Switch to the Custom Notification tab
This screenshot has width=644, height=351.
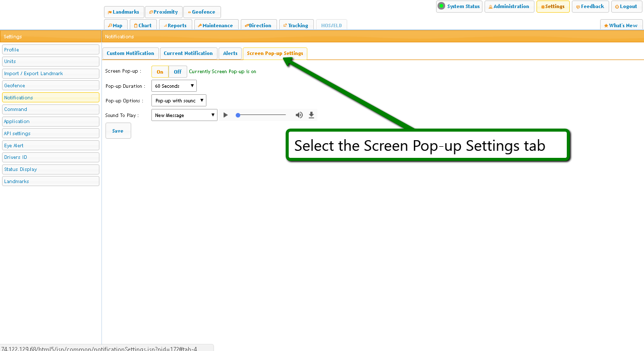click(130, 53)
